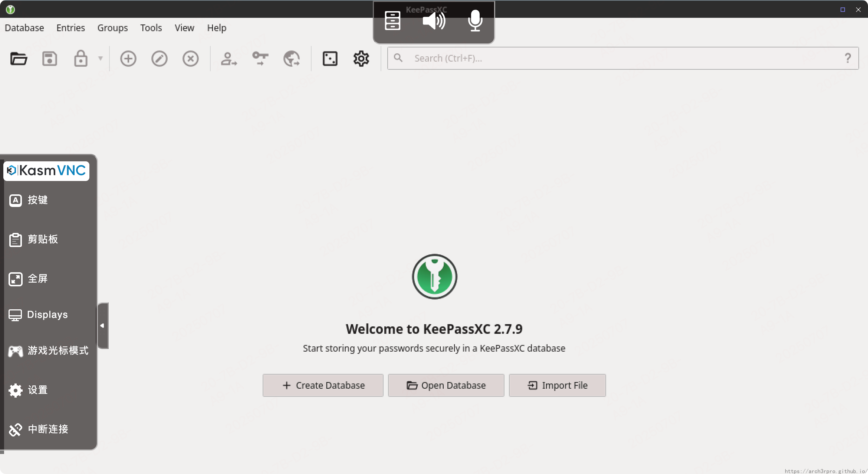This screenshot has width=868, height=474.
Task: Toggle the microphone in Kasm bar
Action: point(475,21)
